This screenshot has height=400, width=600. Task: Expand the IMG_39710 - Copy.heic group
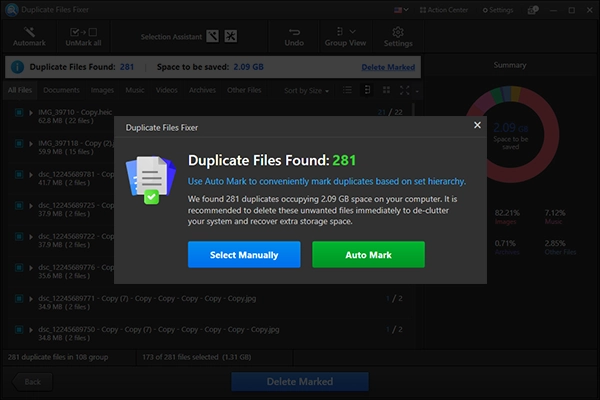31,113
